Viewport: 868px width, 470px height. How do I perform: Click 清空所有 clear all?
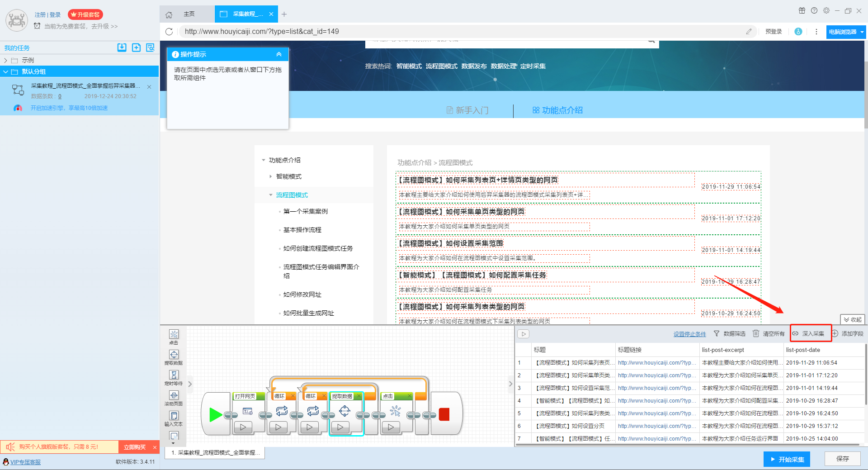[x=769, y=334]
